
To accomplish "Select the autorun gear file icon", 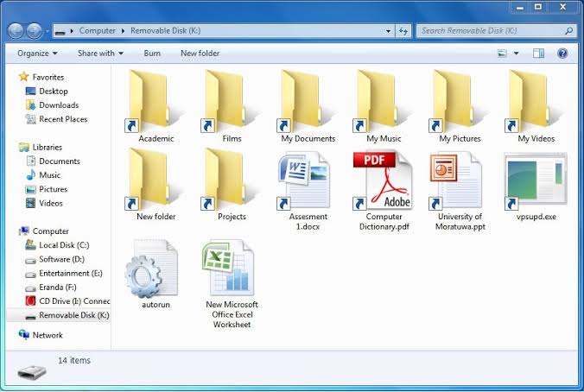I will (156, 269).
